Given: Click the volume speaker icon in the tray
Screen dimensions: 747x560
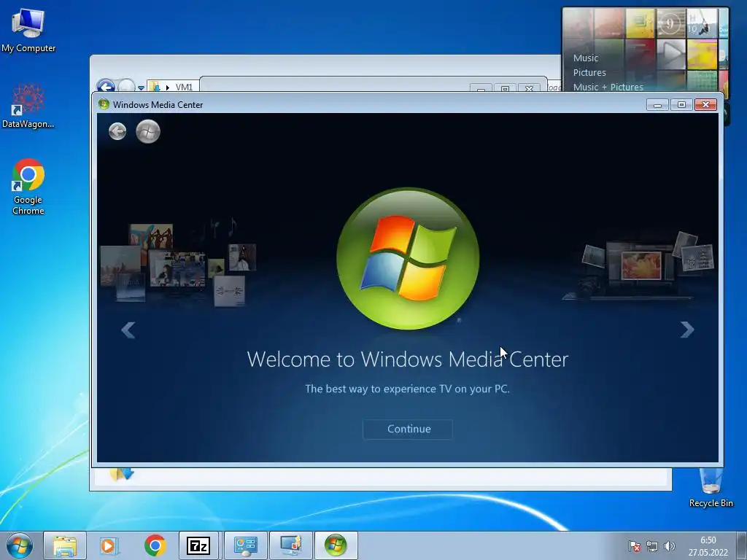Looking at the screenshot, I should (670, 546).
